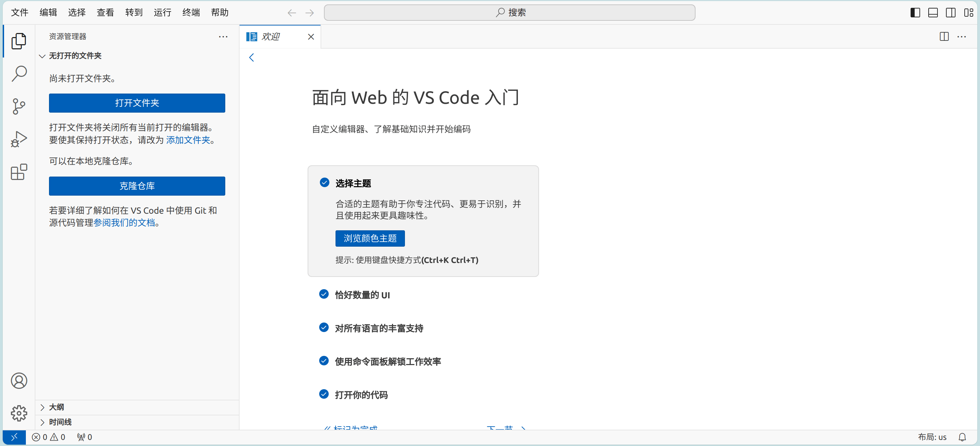
Task: Open the Explorer view in activity bar
Action: [x=19, y=41]
